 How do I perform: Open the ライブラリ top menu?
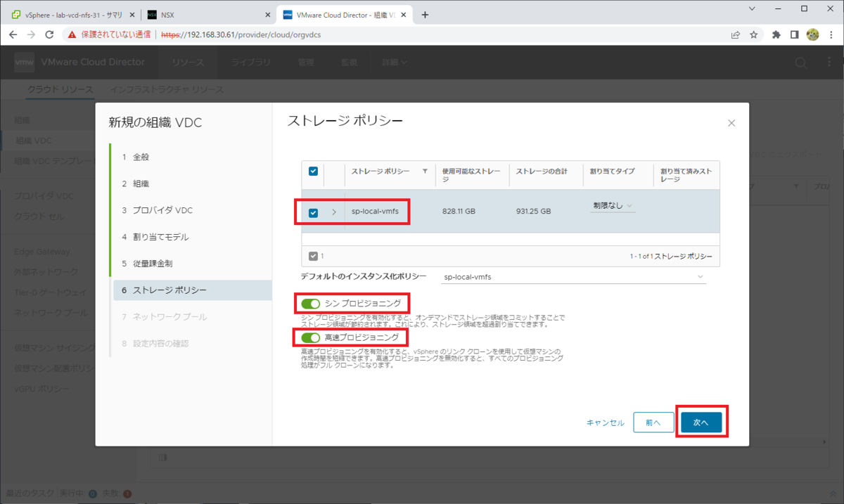[x=251, y=63]
